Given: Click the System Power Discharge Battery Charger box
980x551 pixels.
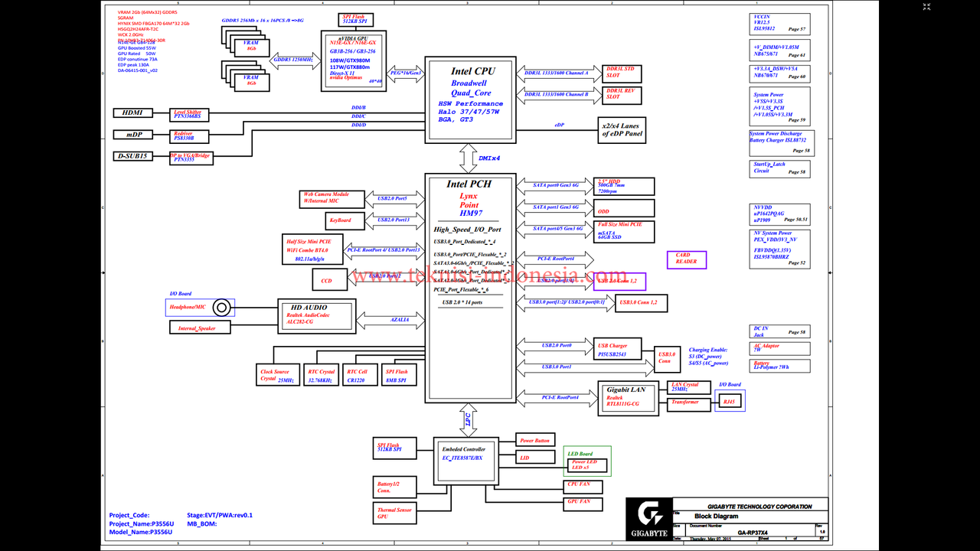Looking at the screenshot, I should click(782, 143).
